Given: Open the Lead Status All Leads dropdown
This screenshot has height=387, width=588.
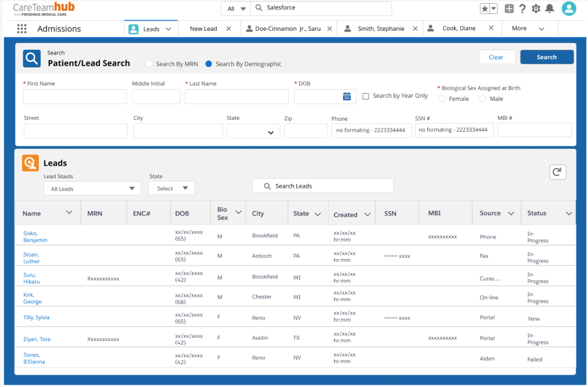Looking at the screenshot, I should (x=92, y=188).
